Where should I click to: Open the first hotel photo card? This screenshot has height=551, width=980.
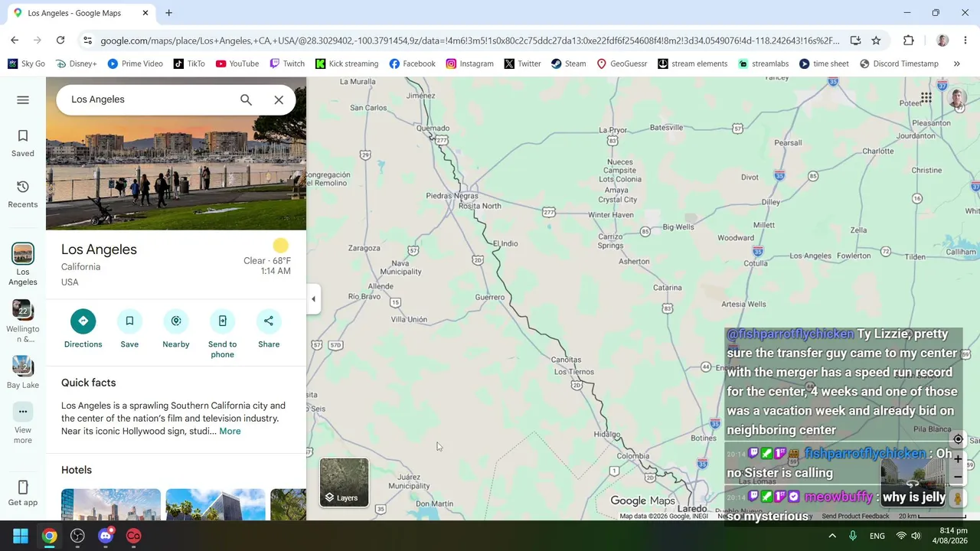[x=111, y=504]
